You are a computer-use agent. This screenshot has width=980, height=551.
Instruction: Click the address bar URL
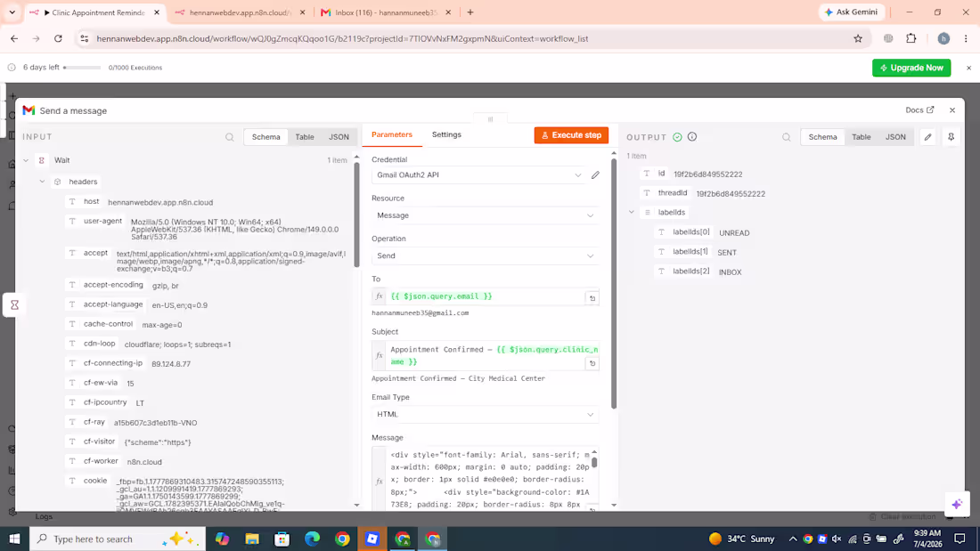coord(342,39)
